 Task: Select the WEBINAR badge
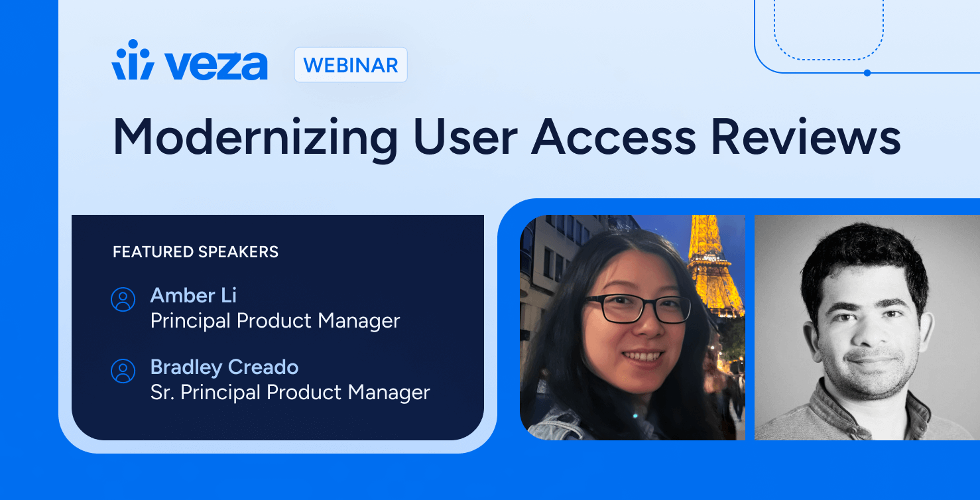[x=351, y=65]
